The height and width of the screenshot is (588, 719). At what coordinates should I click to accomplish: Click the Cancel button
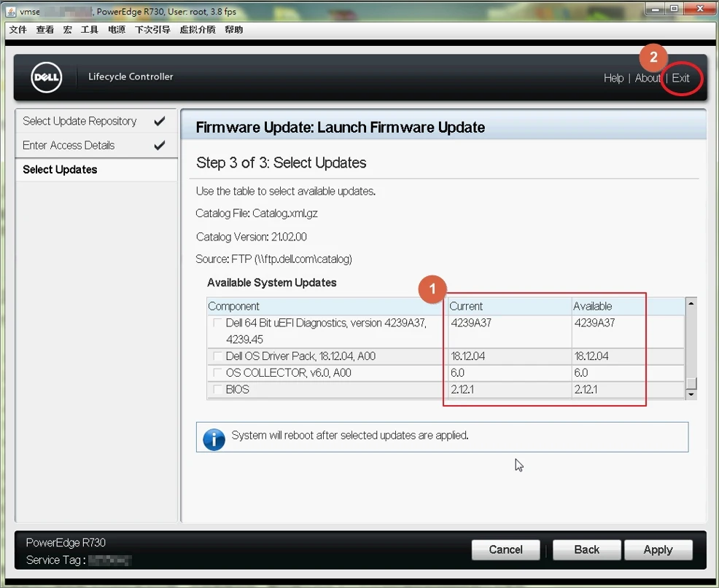[505, 549]
